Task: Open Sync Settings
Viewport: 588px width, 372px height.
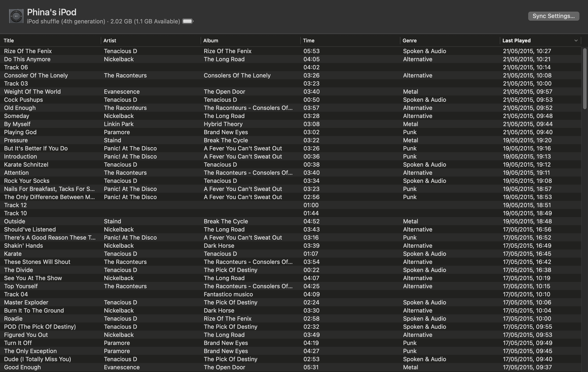Action: pos(553,16)
